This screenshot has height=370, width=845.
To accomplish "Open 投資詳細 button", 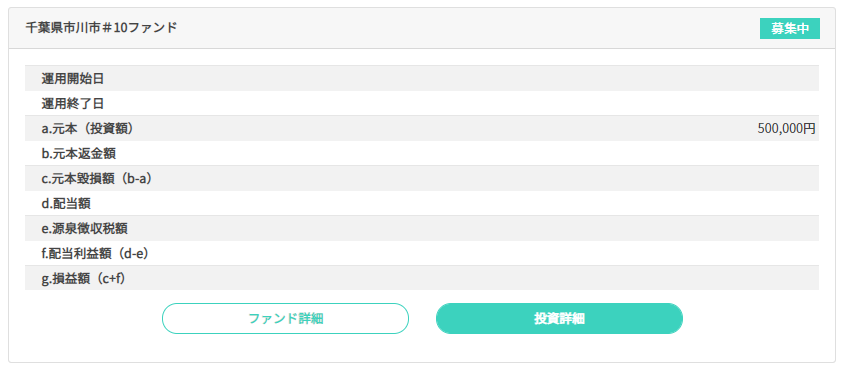I will coord(559,318).
